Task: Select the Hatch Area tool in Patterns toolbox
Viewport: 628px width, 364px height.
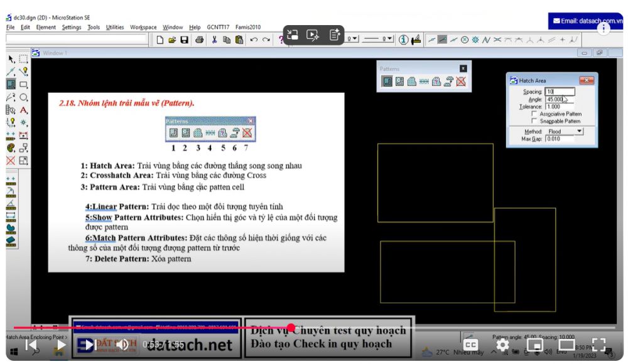Action: tap(388, 80)
